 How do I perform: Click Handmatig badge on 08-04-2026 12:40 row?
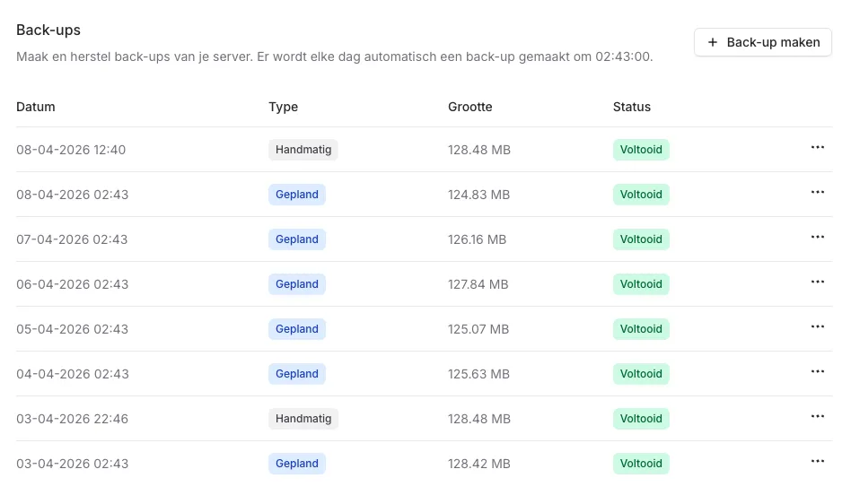pyautogui.click(x=303, y=150)
